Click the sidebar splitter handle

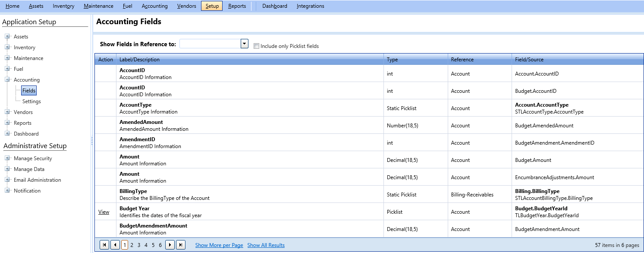pyautogui.click(x=92, y=141)
